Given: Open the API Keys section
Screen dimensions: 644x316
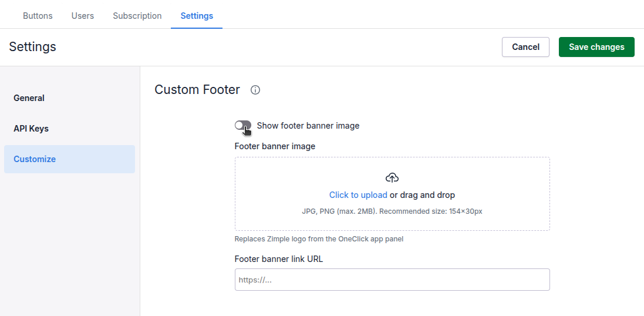Looking at the screenshot, I should 31,129.
